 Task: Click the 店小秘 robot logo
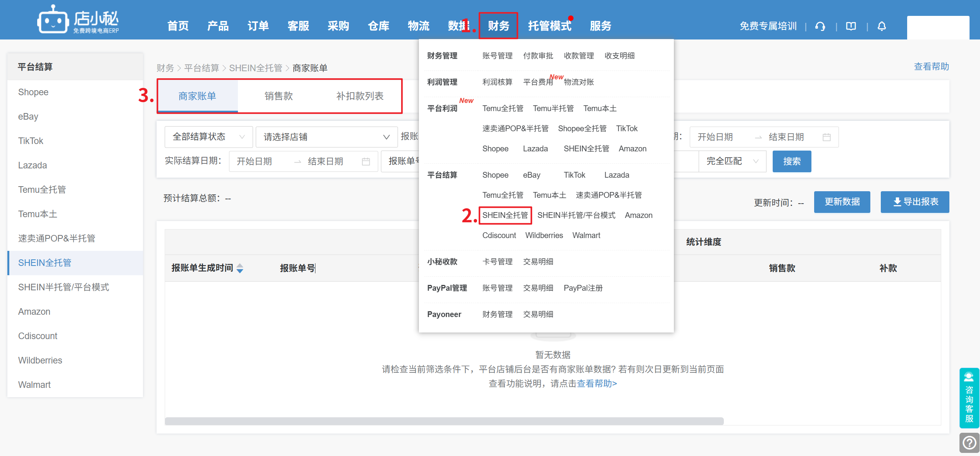click(53, 21)
